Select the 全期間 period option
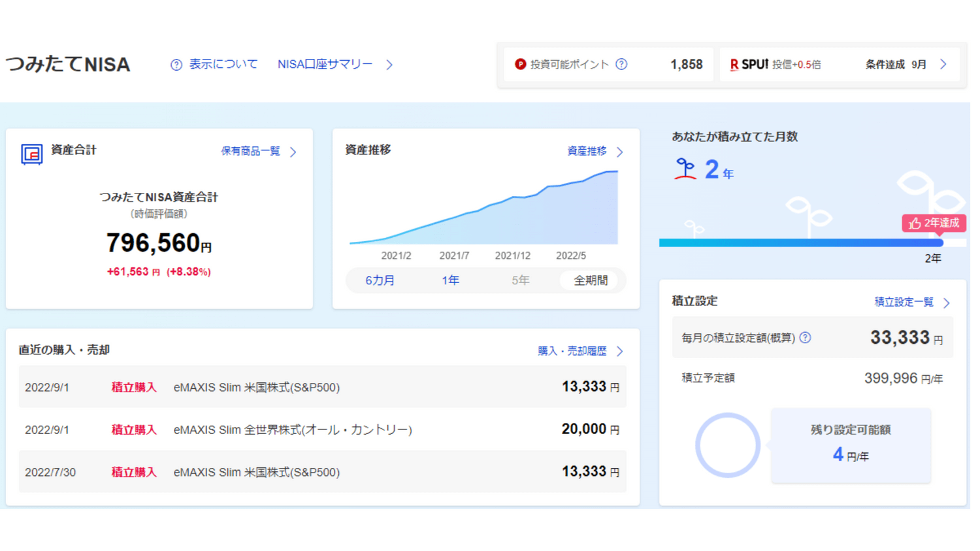 pyautogui.click(x=590, y=280)
